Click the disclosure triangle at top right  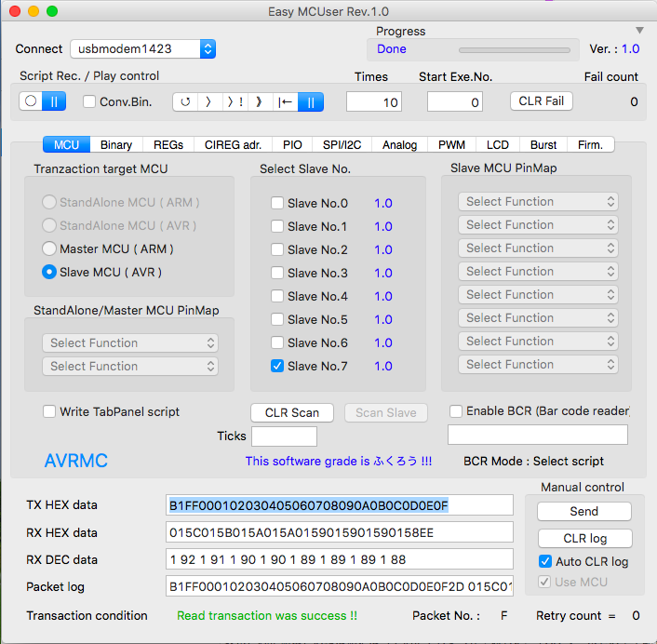pos(639,30)
